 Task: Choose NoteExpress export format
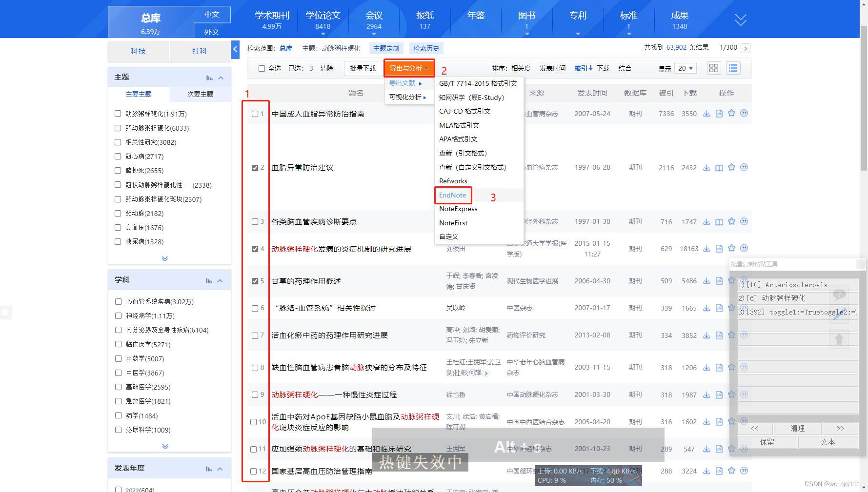(x=458, y=209)
